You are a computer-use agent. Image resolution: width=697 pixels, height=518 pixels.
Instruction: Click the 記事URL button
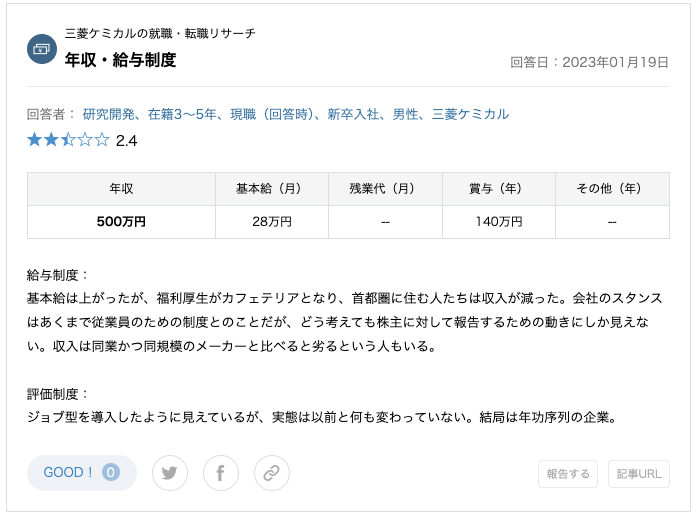pyautogui.click(x=639, y=474)
